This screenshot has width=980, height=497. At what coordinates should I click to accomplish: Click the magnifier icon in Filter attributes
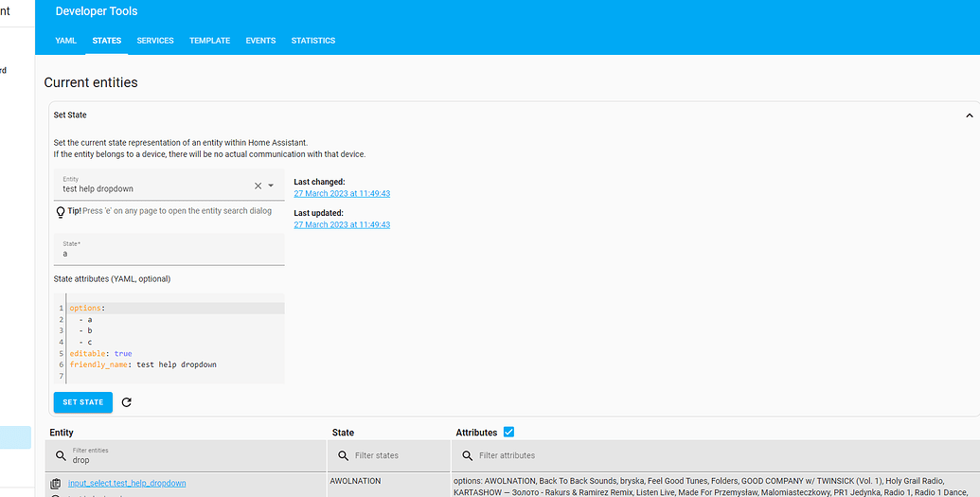tap(467, 455)
